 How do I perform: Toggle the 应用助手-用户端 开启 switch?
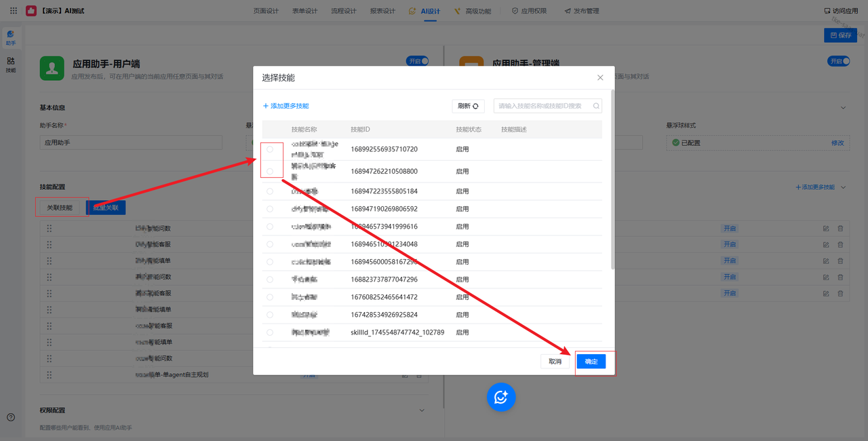[418, 61]
